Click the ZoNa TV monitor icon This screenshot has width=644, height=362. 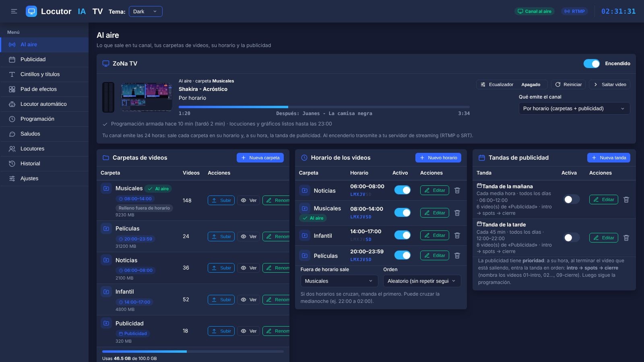[x=106, y=64]
